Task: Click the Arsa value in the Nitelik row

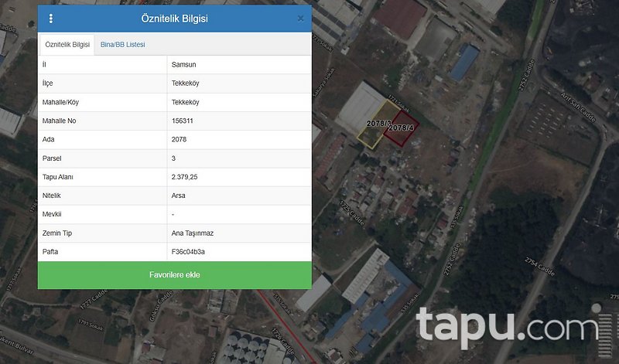Action: pos(179,196)
